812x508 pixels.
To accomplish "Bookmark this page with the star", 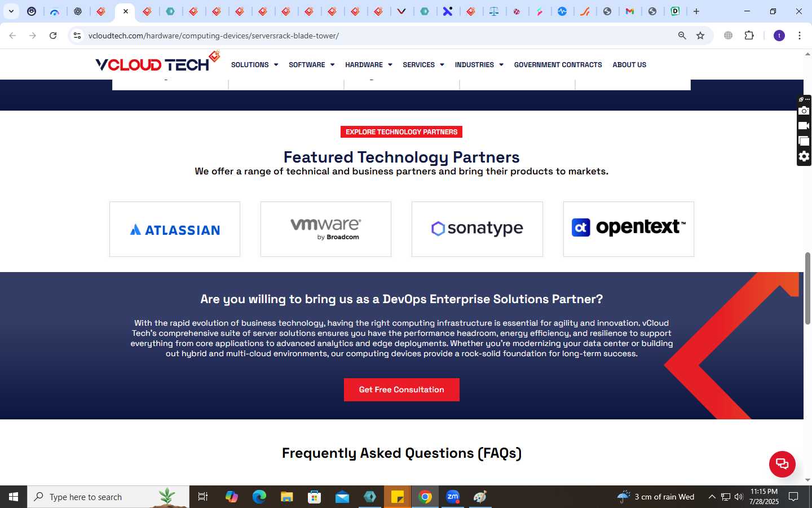I will (x=700, y=36).
